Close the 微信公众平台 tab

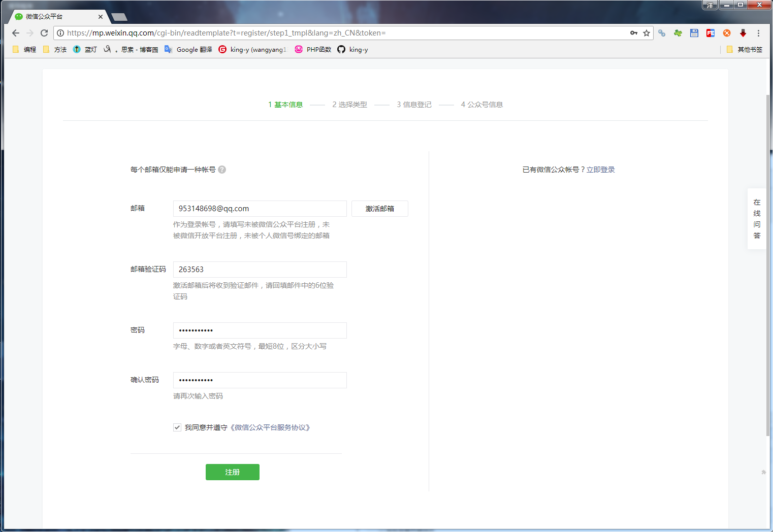tap(101, 17)
